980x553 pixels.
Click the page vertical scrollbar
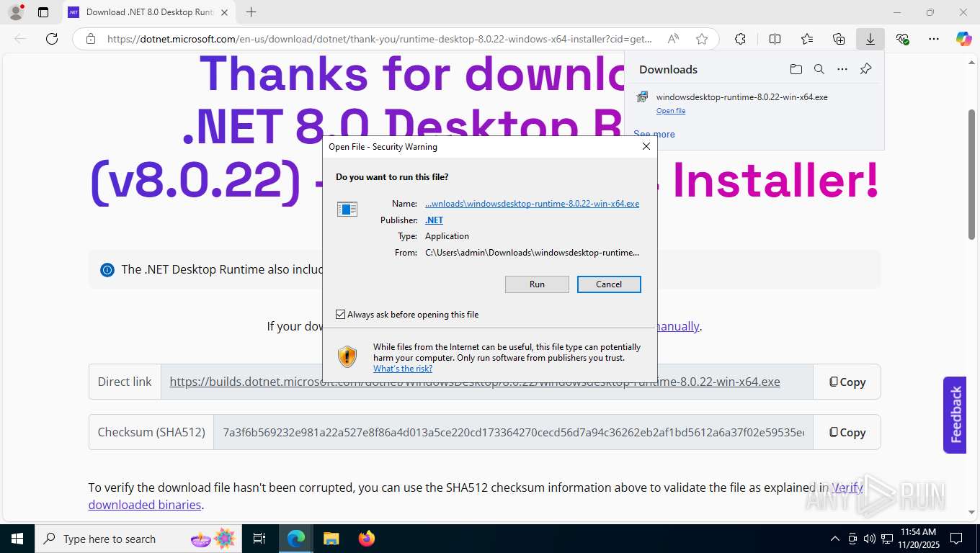[971, 176]
